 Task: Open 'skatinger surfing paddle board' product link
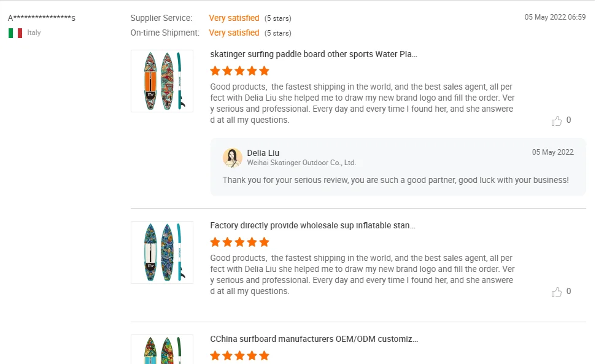[314, 54]
